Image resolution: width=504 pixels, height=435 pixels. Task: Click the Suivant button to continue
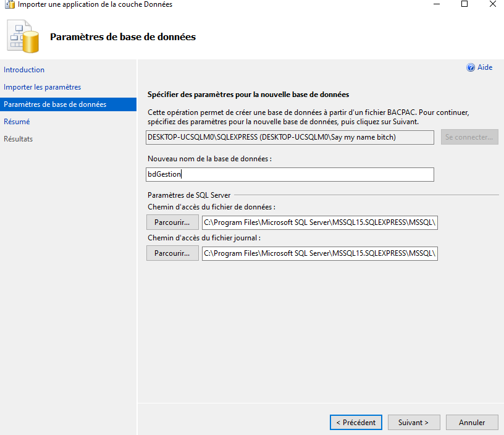[x=414, y=422]
